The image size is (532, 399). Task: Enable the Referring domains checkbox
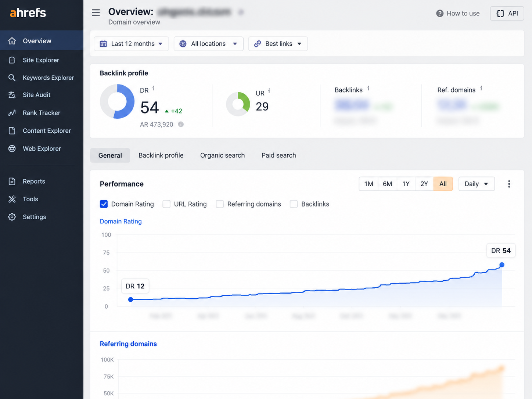tap(220, 204)
